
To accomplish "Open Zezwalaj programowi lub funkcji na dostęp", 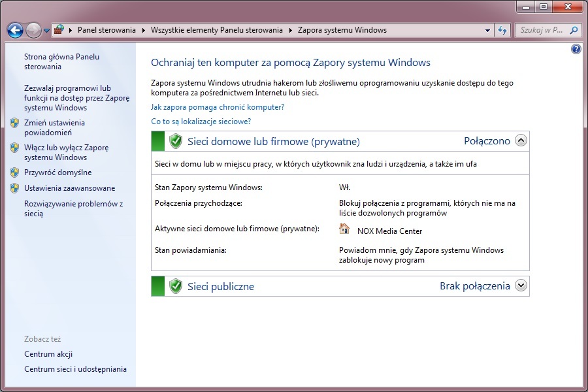I will tap(76, 98).
